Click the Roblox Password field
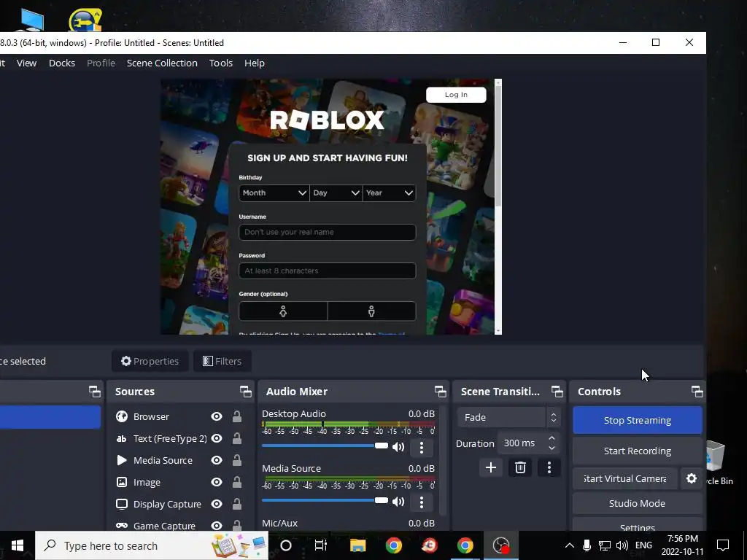 (x=328, y=271)
